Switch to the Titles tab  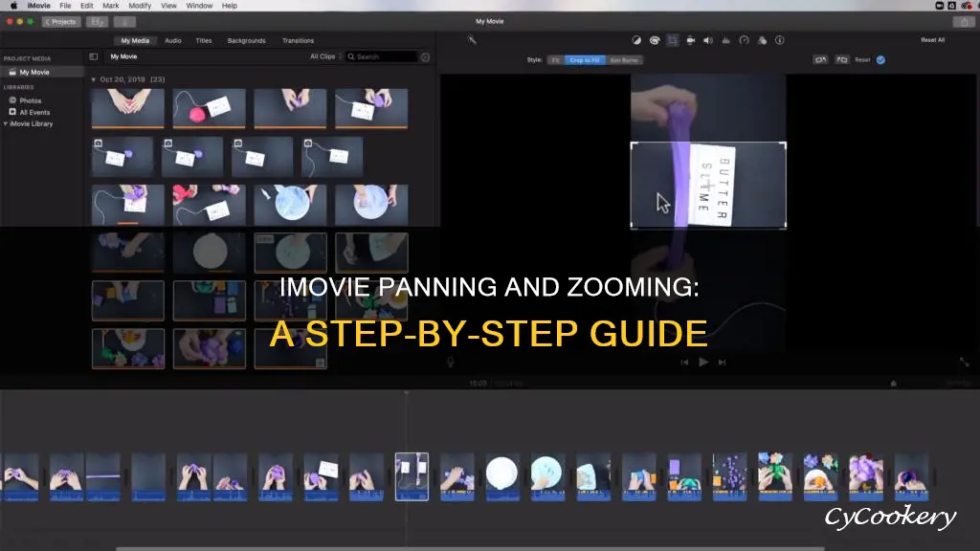[204, 40]
